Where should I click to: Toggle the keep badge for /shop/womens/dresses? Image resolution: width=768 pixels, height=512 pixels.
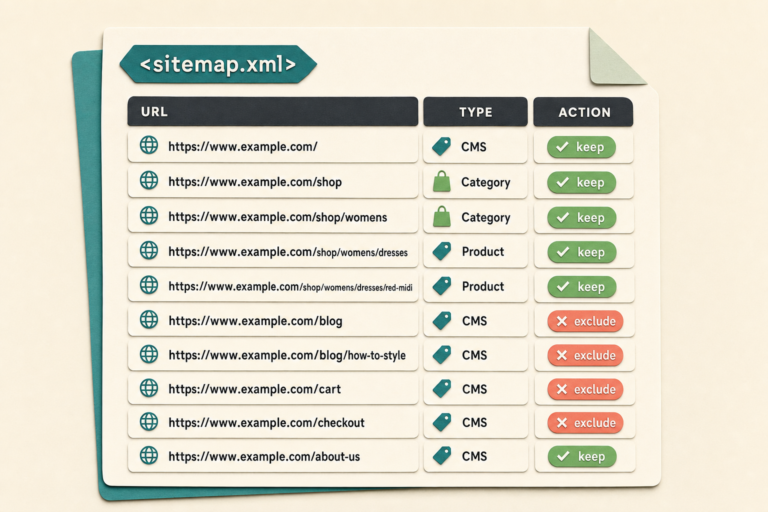click(582, 252)
